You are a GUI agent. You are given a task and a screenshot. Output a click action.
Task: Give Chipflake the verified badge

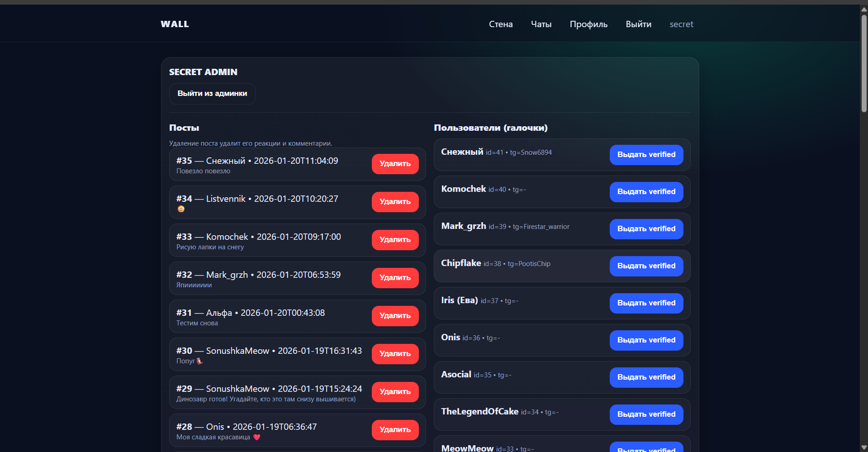click(646, 266)
